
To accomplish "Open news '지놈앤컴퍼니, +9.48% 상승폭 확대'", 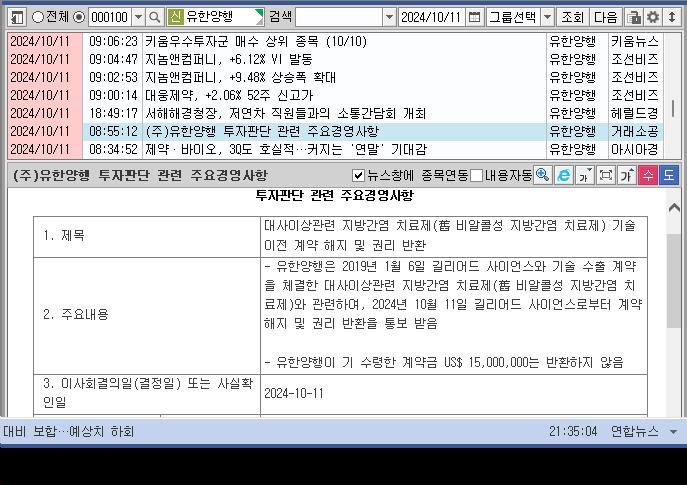I will pyautogui.click(x=240, y=78).
